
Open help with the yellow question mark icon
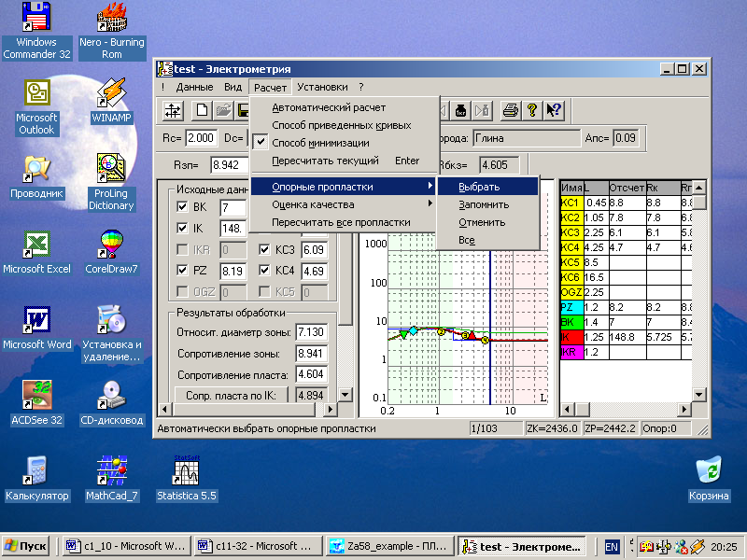click(531, 111)
